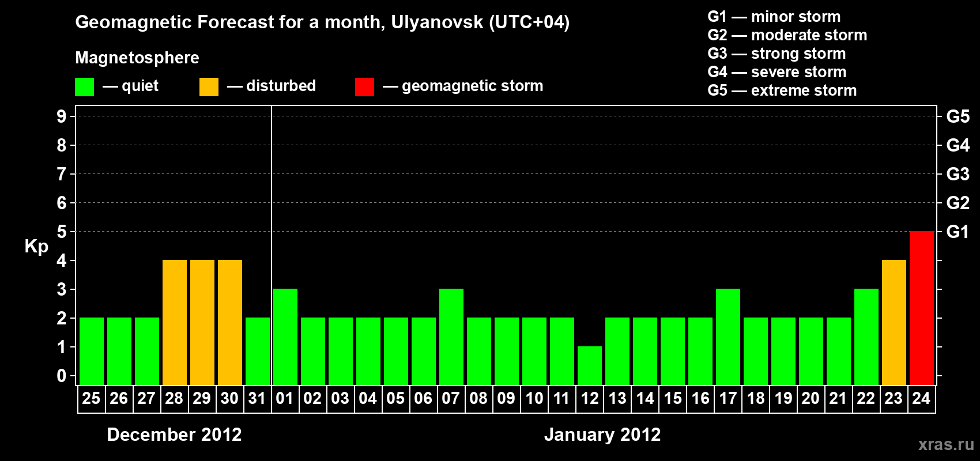
Task: Click the G2 label on the right axis
Action: [x=958, y=203]
